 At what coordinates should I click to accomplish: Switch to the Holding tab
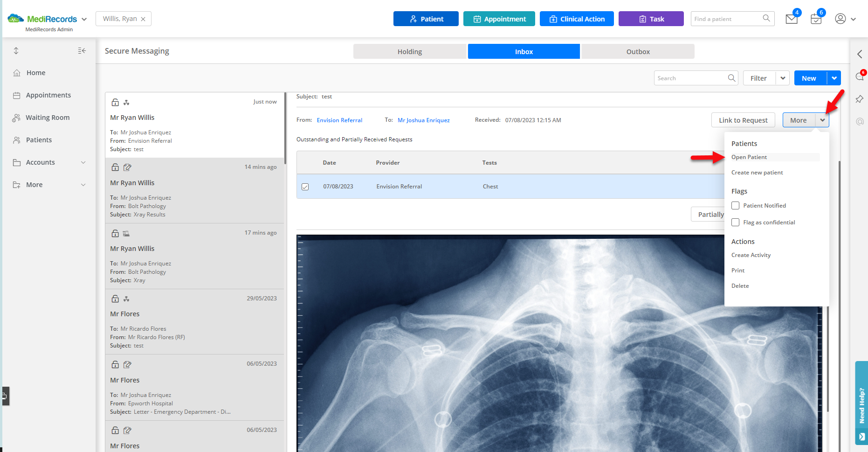point(410,51)
